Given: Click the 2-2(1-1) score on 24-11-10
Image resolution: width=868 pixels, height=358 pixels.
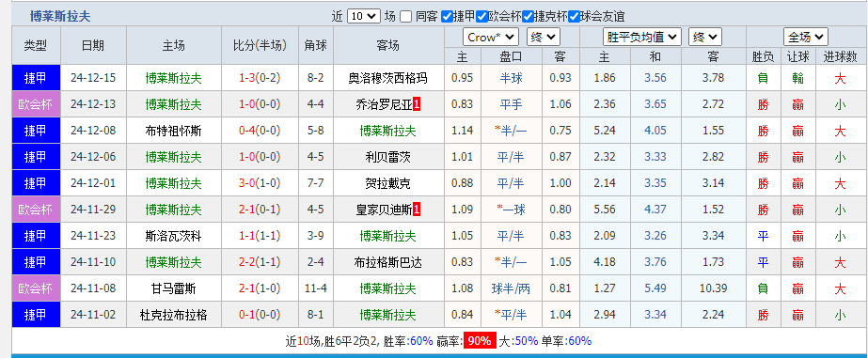Looking at the screenshot, I should coord(260,262).
